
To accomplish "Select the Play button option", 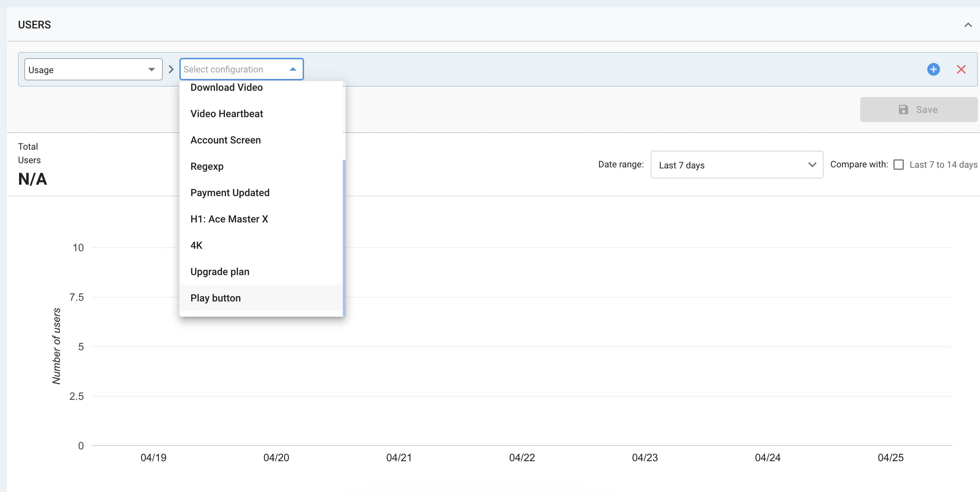I will pyautogui.click(x=261, y=298).
